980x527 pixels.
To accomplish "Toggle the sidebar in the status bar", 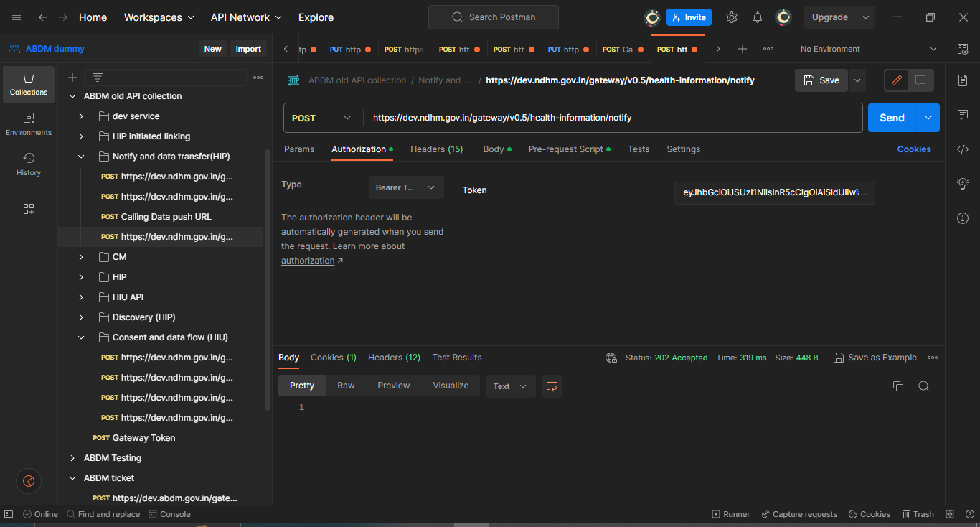I will click(x=9, y=514).
